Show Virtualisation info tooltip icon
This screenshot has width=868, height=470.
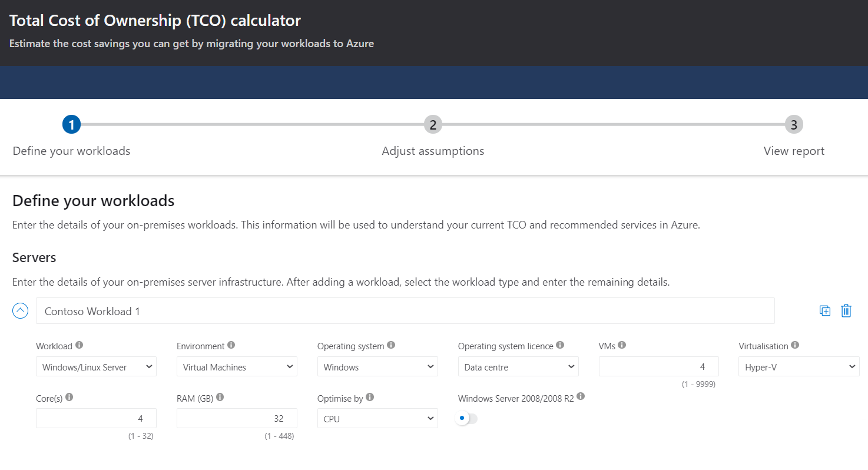pyautogui.click(x=795, y=345)
